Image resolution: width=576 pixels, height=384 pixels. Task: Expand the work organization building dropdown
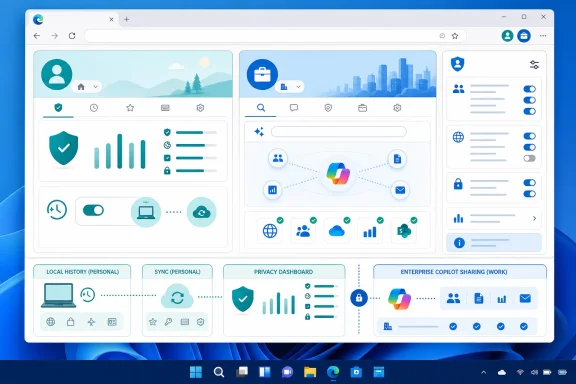[x=290, y=87]
